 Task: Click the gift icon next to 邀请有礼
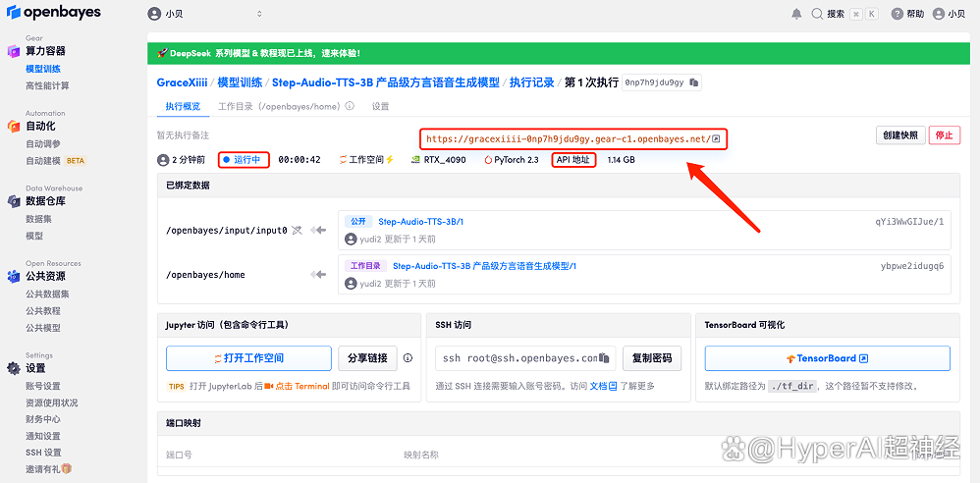66,468
